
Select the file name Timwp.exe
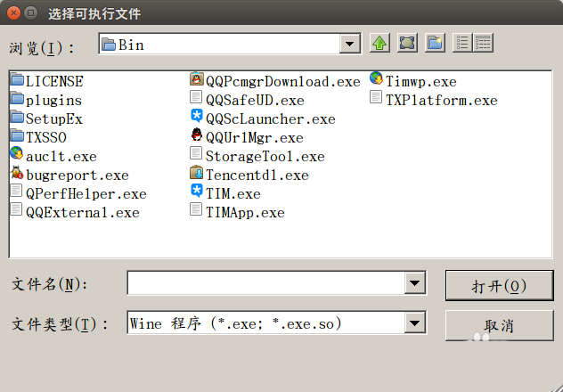click(x=421, y=82)
